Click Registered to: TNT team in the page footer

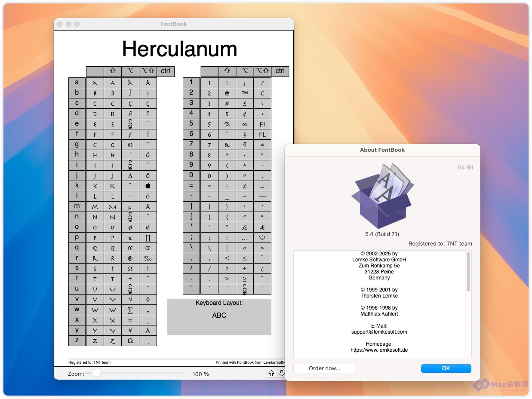pyautogui.click(x=89, y=362)
